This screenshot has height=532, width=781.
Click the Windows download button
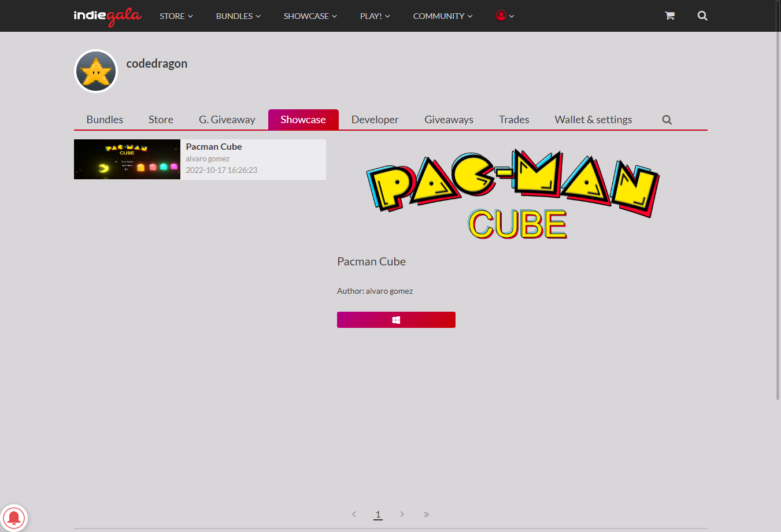[x=396, y=320]
